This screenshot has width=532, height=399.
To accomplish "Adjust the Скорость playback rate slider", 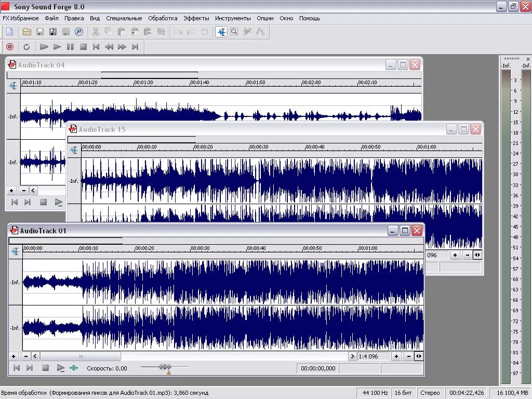I will coord(165,367).
